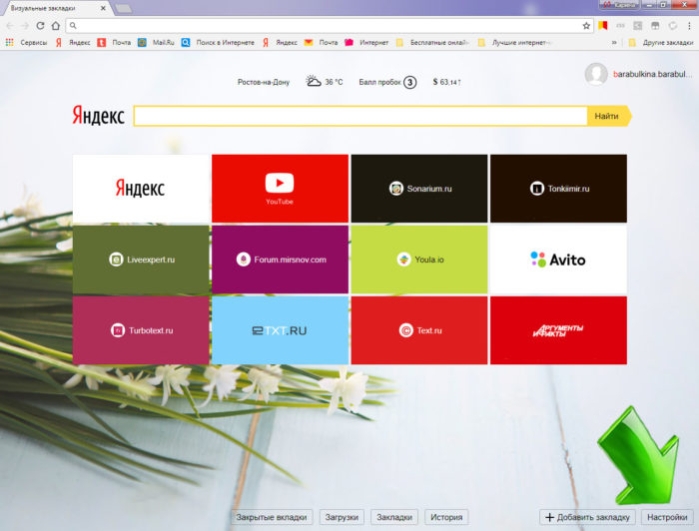The width and height of the screenshot is (699, 531).
Task: Click the Сервисы bookmark label
Action: pyautogui.click(x=33, y=42)
